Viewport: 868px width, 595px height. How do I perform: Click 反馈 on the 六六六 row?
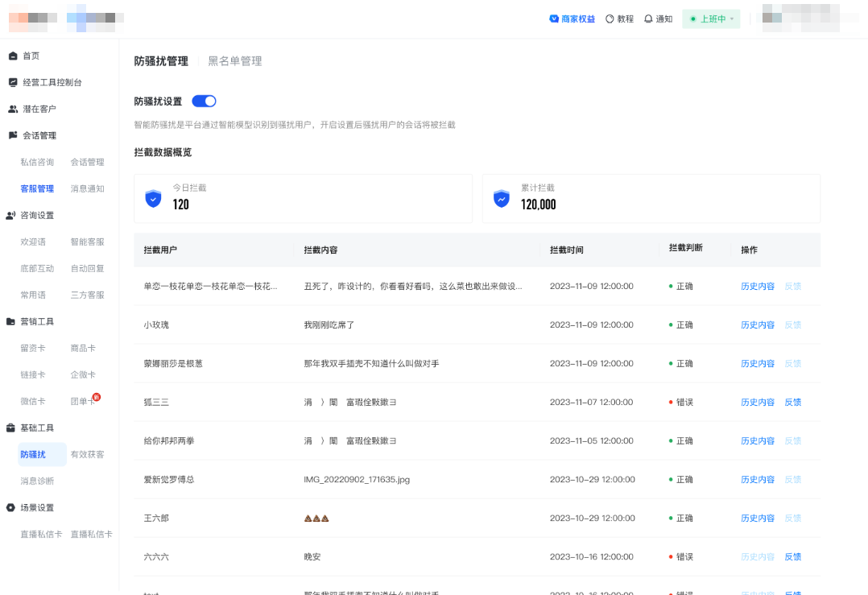[x=792, y=556]
